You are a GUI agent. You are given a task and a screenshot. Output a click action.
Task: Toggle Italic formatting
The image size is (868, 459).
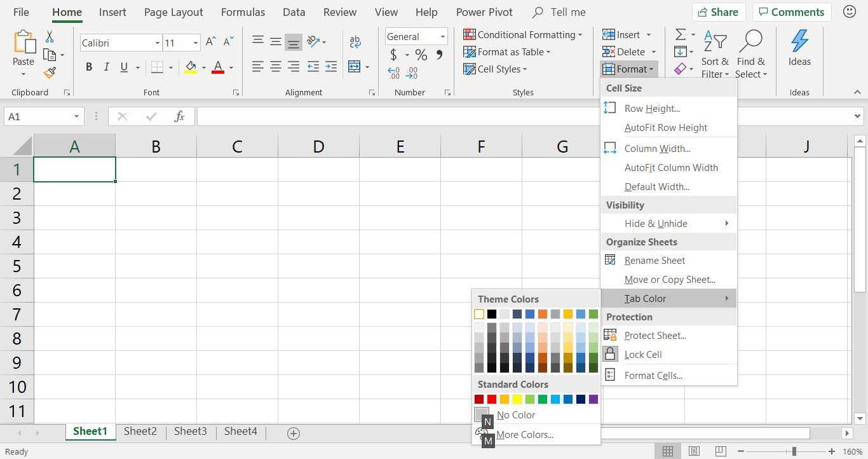click(x=106, y=67)
